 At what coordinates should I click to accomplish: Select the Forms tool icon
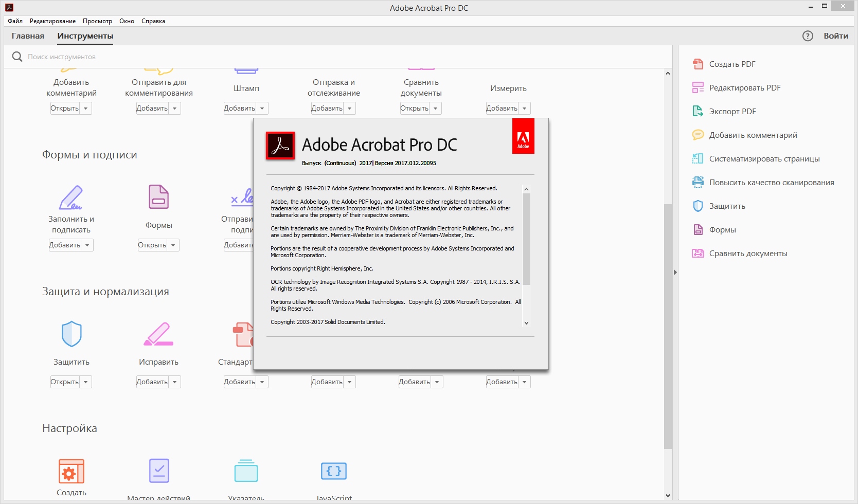tap(158, 197)
